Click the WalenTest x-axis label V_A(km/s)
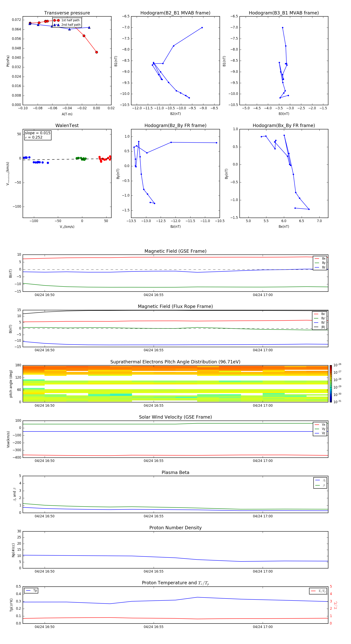The height and width of the screenshot is (644, 351). pyautogui.click(x=67, y=227)
